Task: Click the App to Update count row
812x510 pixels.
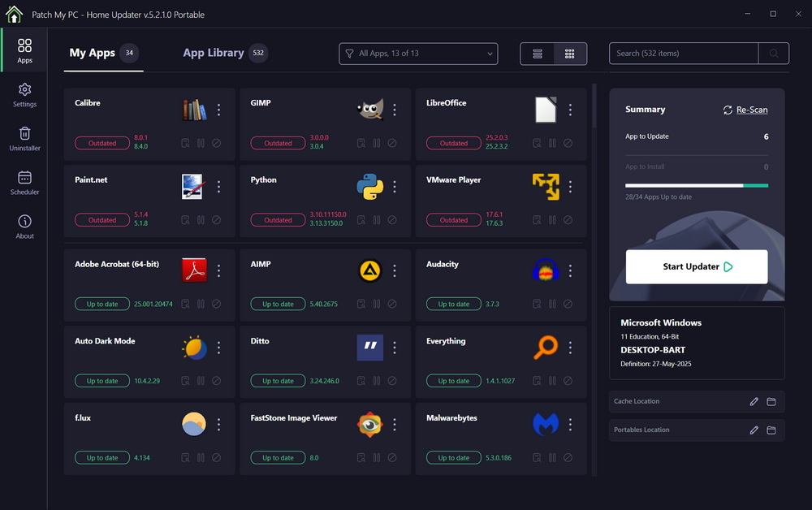Action: point(697,136)
